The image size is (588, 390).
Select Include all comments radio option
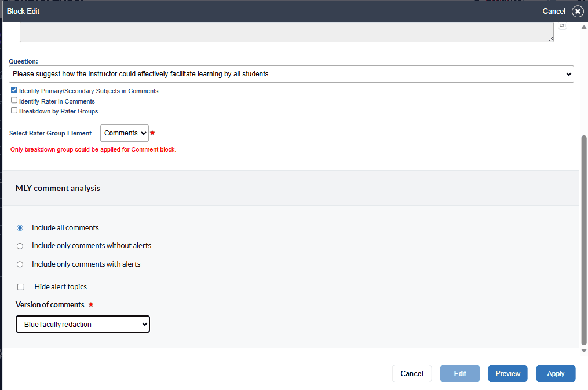click(20, 228)
